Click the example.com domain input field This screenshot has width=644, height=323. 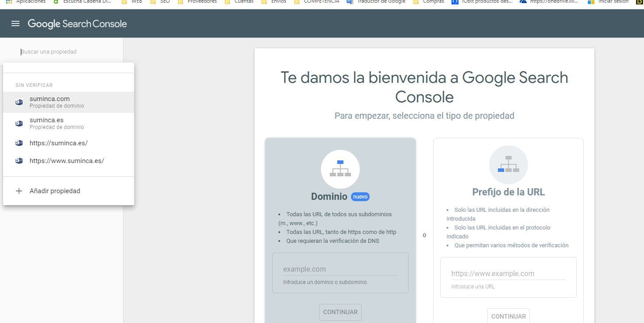click(x=340, y=269)
